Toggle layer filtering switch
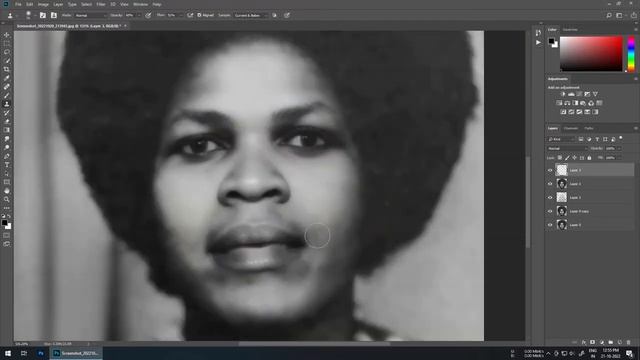Viewport: 640px width, 360px height. pyautogui.click(x=621, y=138)
